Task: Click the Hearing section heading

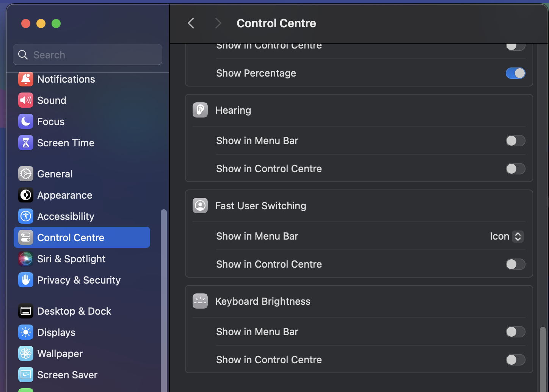Action: (233, 110)
